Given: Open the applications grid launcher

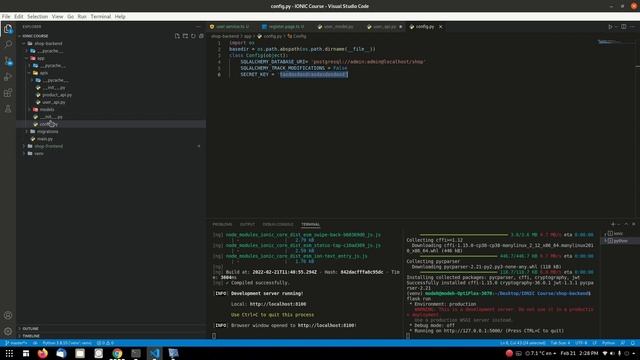Looking at the screenshot, I should 9,353.
